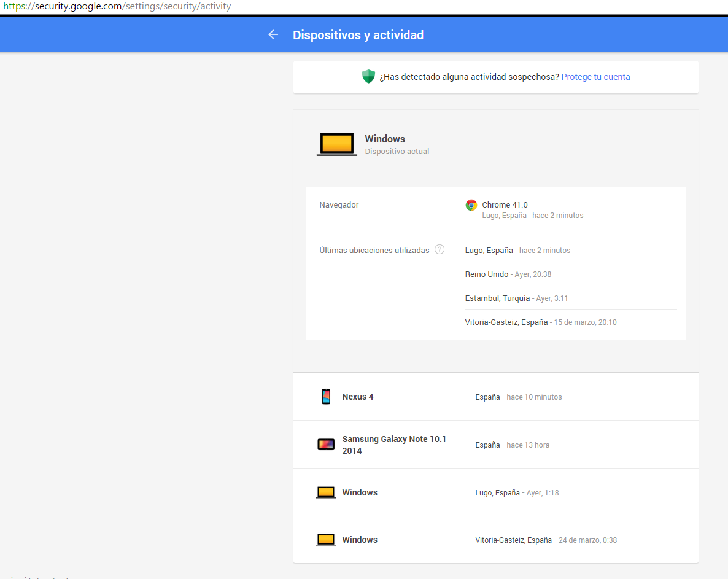The image size is (728, 579).
Task: Click the Reino Unido location entry
Action: coord(508,274)
